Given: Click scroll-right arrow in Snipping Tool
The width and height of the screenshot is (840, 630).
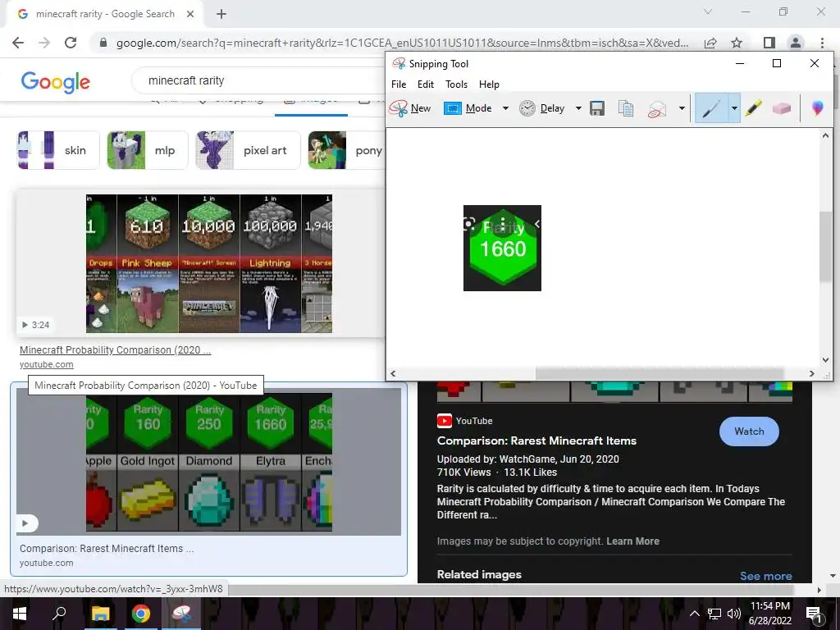Looking at the screenshot, I should (x=811, y=373).
